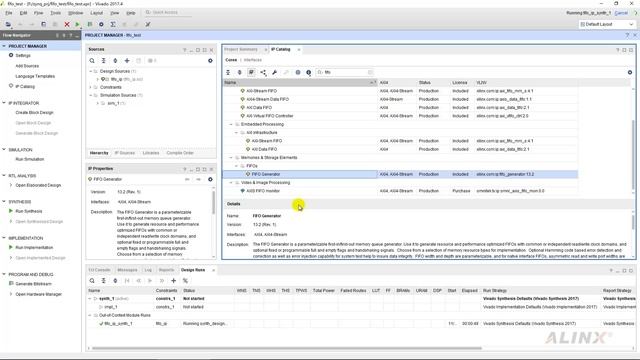Open project settings gear in the main toolbar
Screen dimensions: 640x360
[101, 24]
